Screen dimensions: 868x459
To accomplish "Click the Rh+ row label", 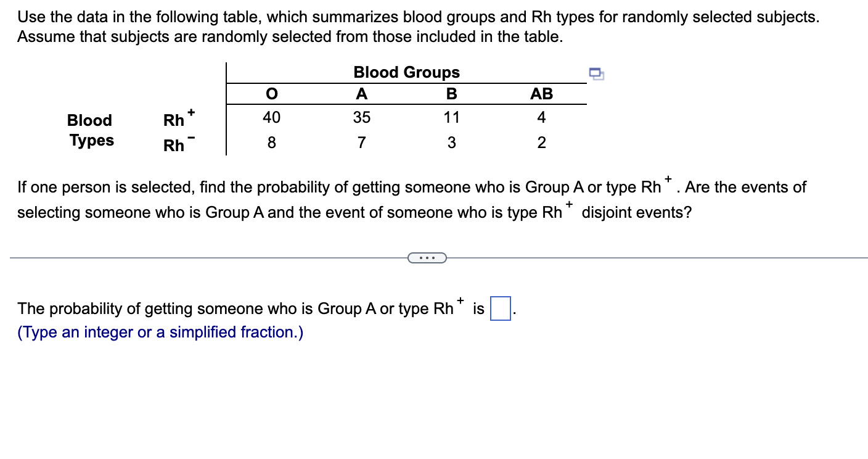I will click(177, 120).
